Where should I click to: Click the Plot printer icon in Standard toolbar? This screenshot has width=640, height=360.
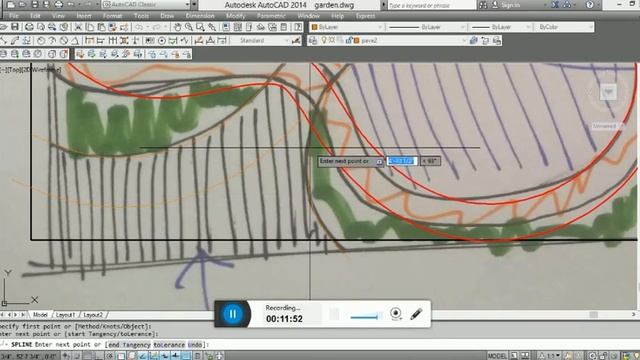(x=29, y=27)
